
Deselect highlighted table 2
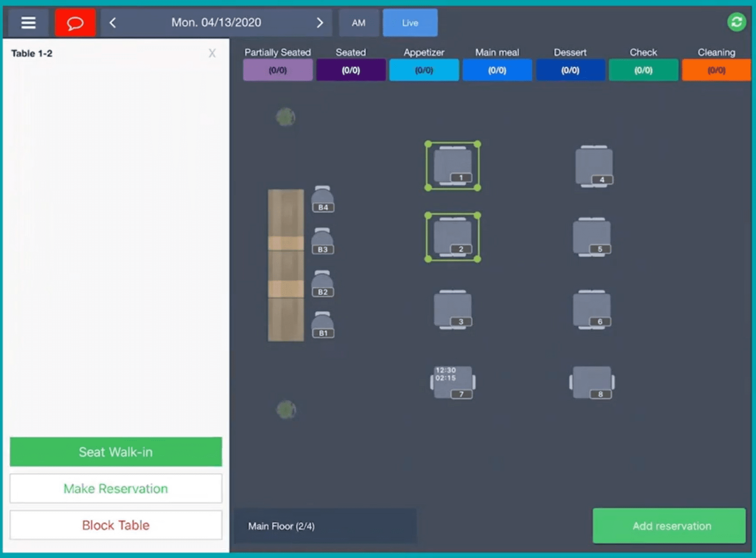pos(452,237)
